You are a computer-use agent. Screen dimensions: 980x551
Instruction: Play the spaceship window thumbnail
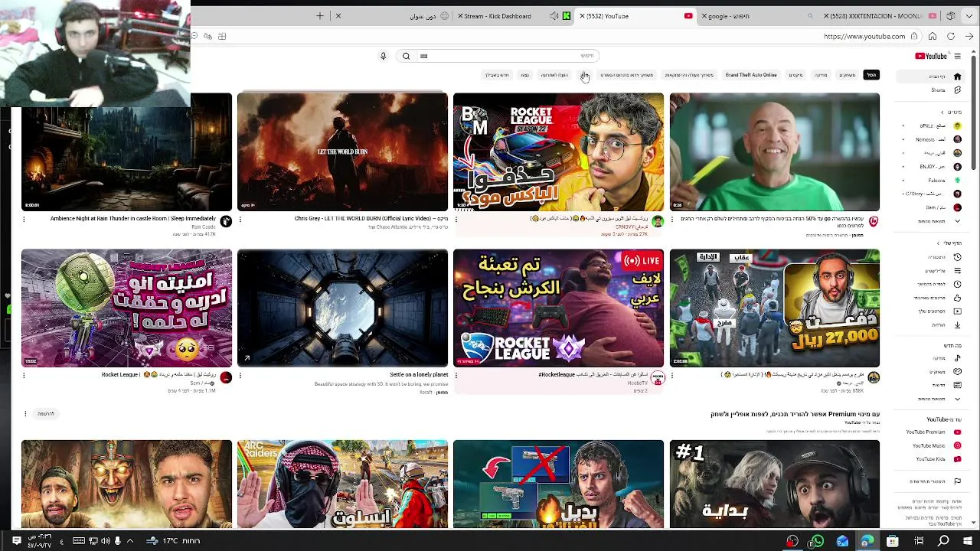click(x=342, y=308)
